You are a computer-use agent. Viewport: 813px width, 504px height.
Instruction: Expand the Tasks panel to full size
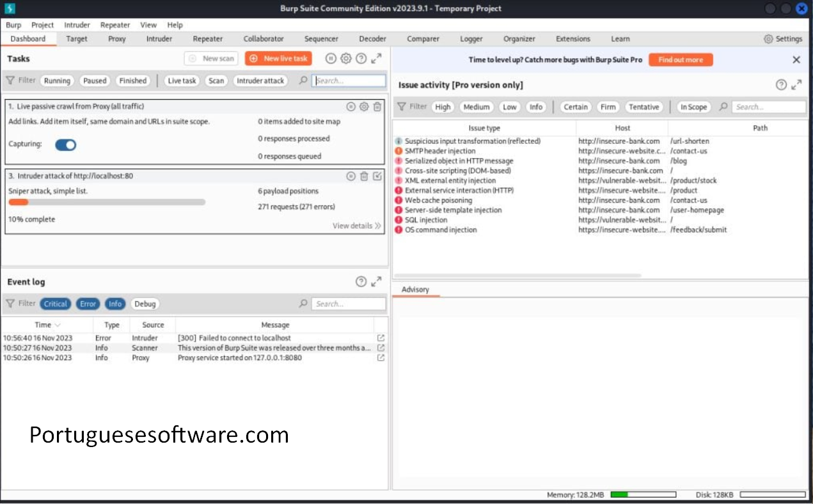coord(376,58)
